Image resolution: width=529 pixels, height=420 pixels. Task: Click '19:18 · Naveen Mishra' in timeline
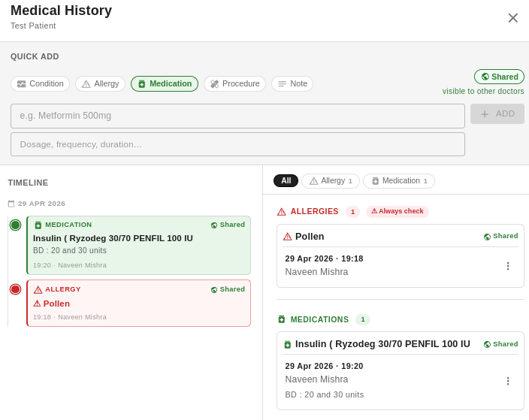pyautogui.click(x=69, y=317)
